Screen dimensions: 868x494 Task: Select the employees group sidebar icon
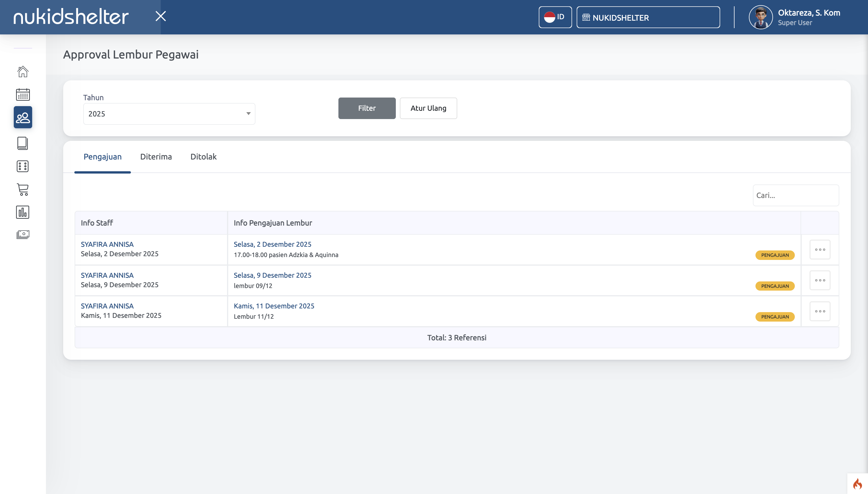pyautogui.click(x=23, y=117)
